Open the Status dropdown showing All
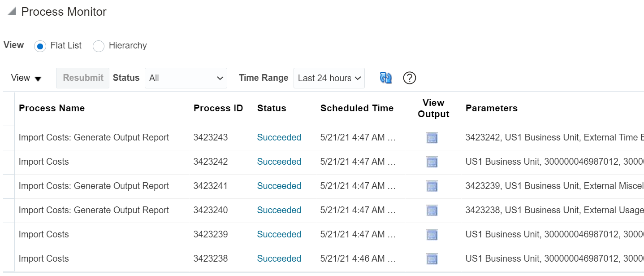644x276 pixels. pos(186,78)
